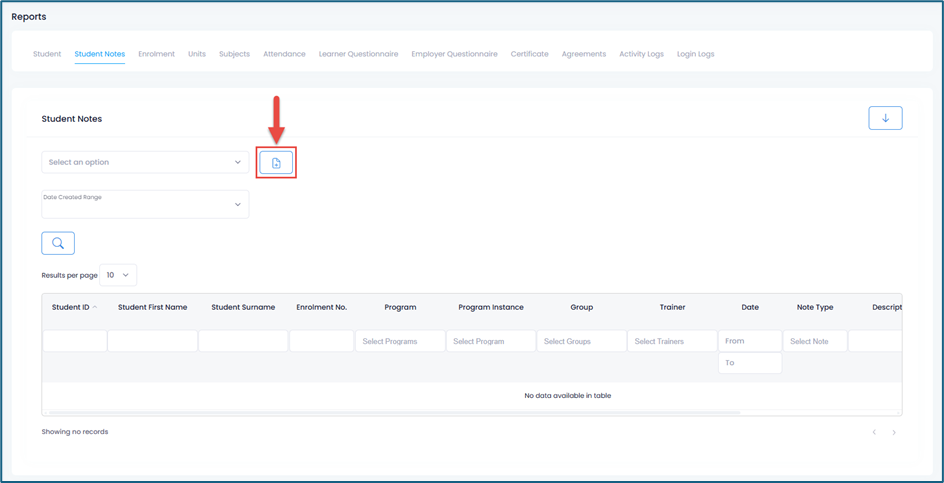Open the 'Select an option' dropdown
944x483 pixels.
[145, 162]
